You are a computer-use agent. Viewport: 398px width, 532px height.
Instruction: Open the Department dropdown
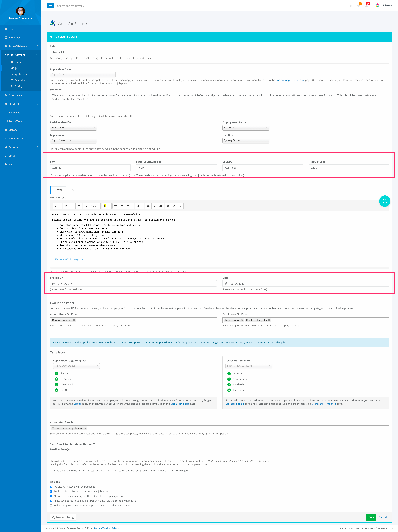tap(73, 140)
